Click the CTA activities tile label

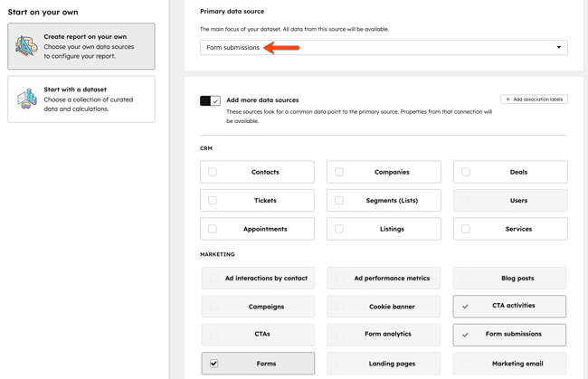pyautogui.click(x=514, y=306)
